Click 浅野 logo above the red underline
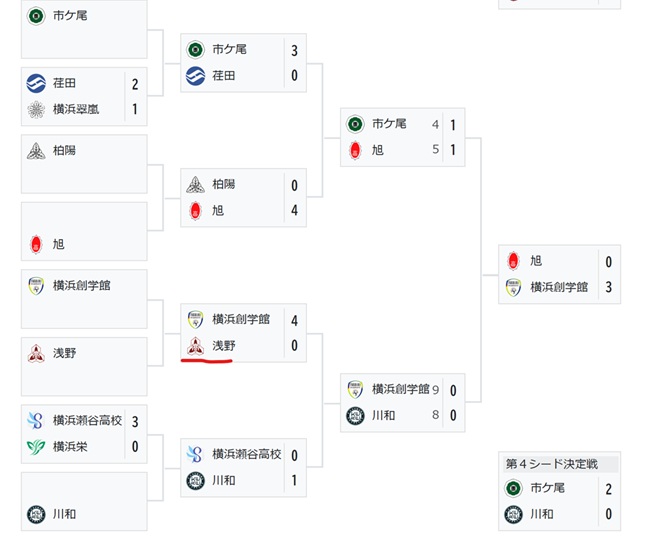The image size is (649, 550). pyautogui.click(x=195, y=345)
